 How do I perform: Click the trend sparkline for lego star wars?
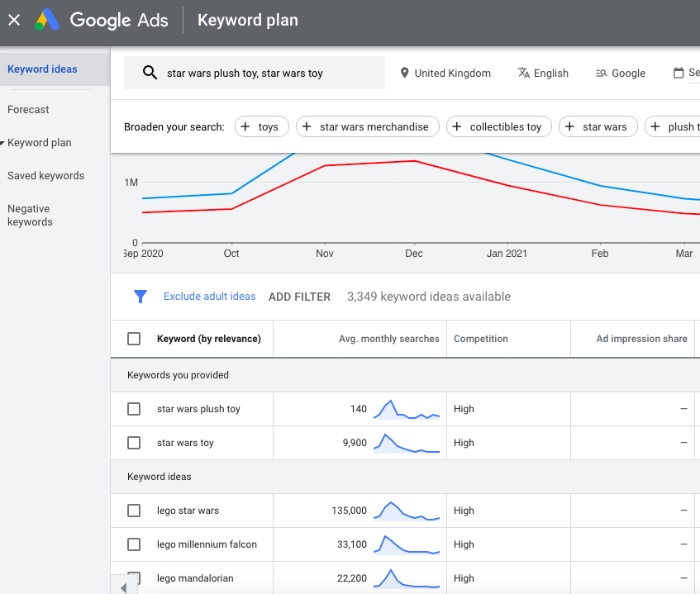[x=407, y=511]
